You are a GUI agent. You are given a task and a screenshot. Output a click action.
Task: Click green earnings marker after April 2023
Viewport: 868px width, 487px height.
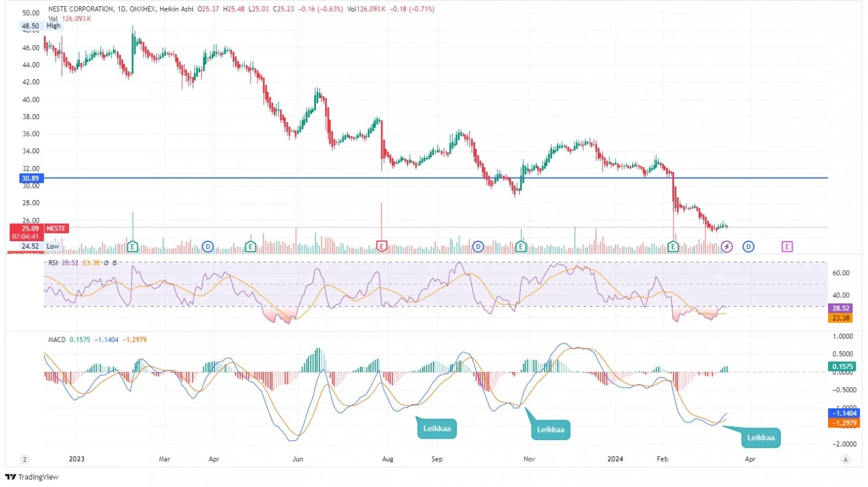click(251, 247)
